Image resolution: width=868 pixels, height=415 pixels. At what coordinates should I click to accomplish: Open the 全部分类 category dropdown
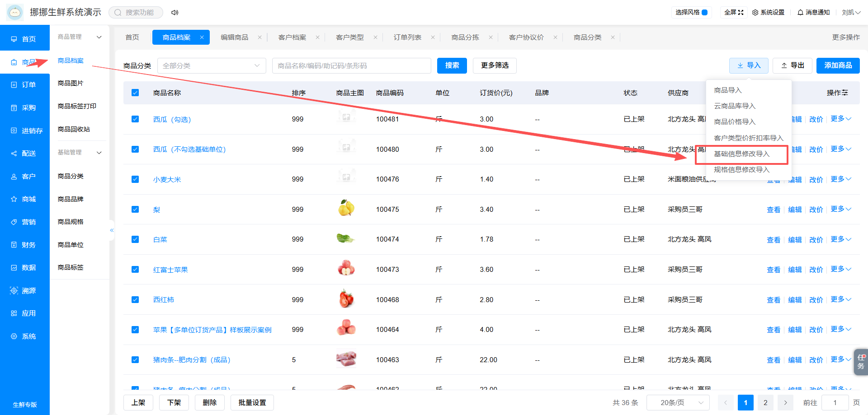[x=212, y=65]
